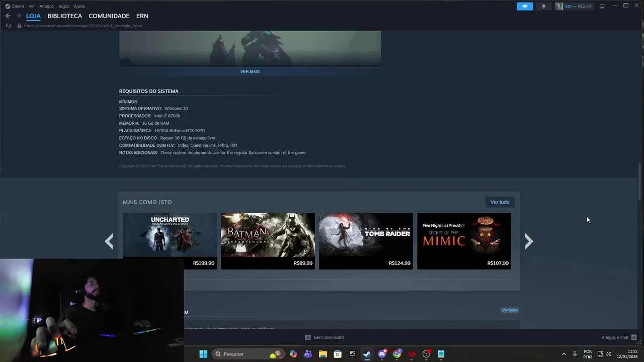The width and height of the screenshot is (644, 362).
Task: Open Google Chrome from taskbar
Action: click(x=397, y=354)
